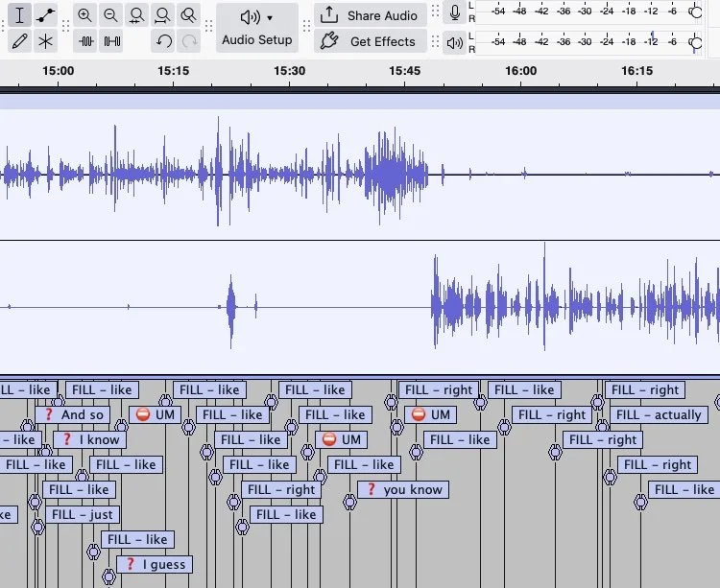
Task: Silence audio selection icon
Action: tap(111, 41)
